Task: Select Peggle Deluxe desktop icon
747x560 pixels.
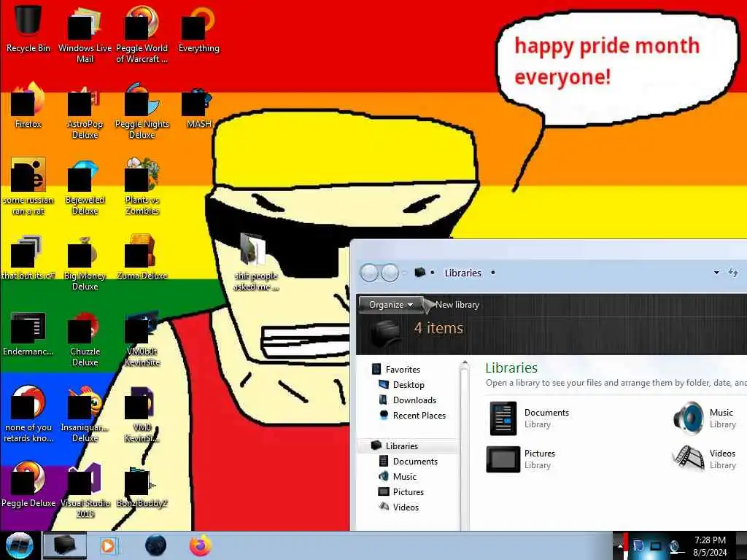Action: coord(28,484)
